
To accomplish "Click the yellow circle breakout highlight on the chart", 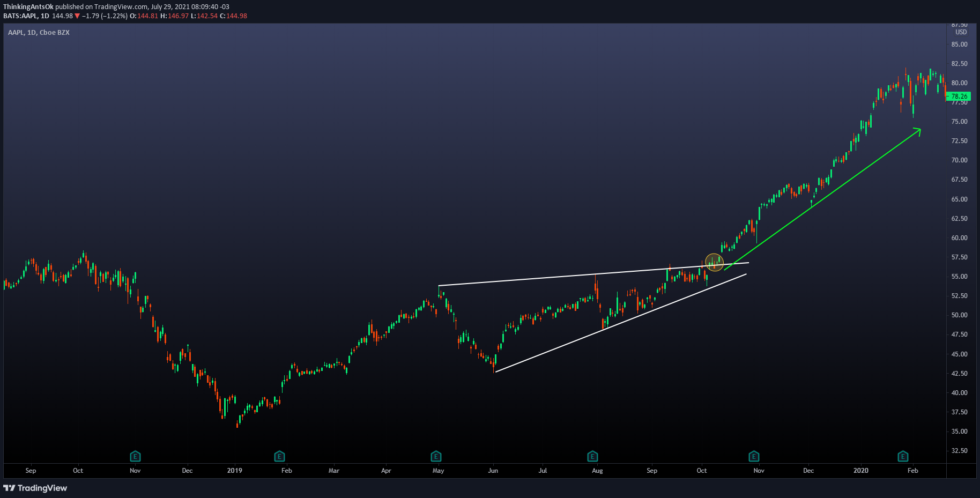I will click(x=714, y=262).
